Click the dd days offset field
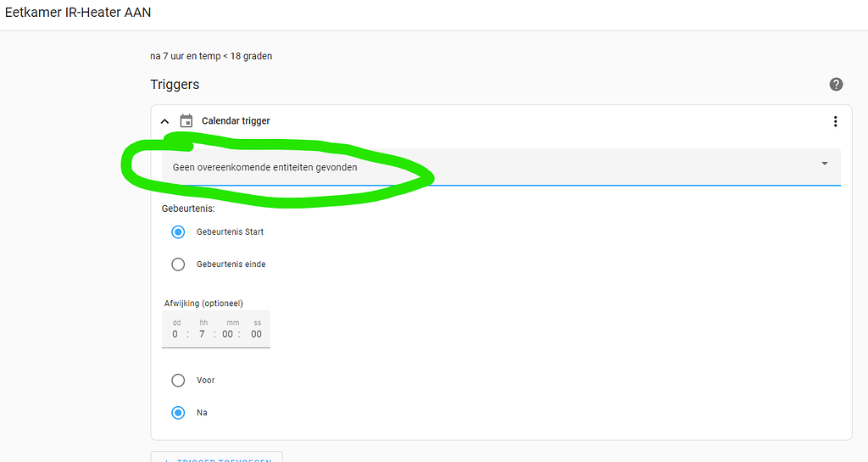This screenshot has height=462, width=868. (175, 334)
